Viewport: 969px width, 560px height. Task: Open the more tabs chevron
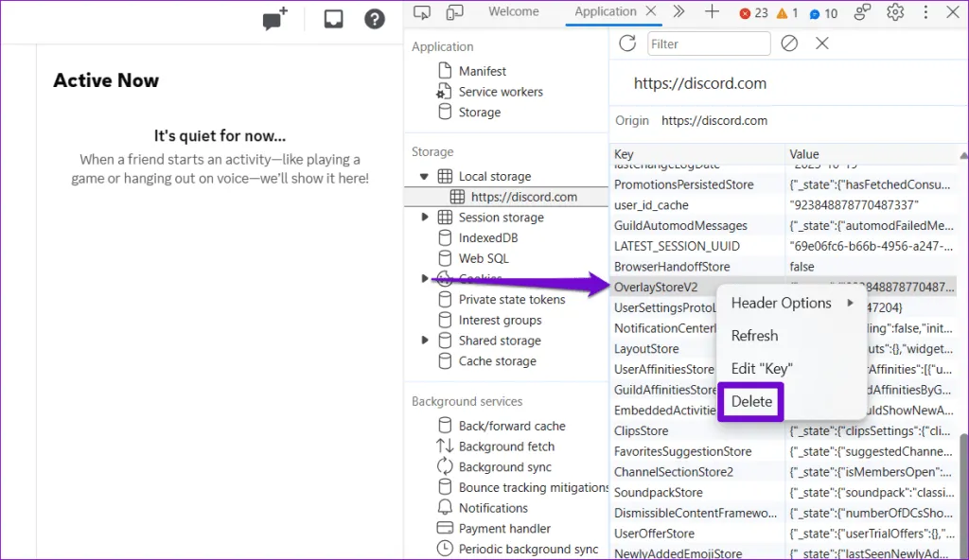point(678,12)
